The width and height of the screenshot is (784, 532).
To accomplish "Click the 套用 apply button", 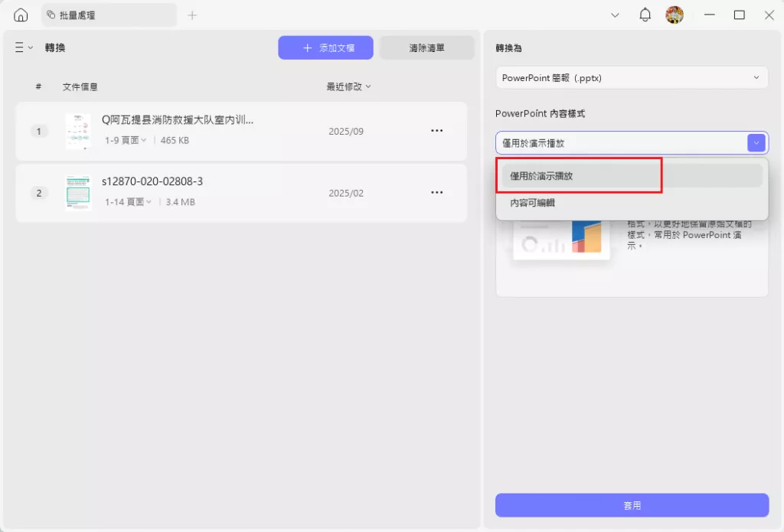I will [x=632, y=505].
